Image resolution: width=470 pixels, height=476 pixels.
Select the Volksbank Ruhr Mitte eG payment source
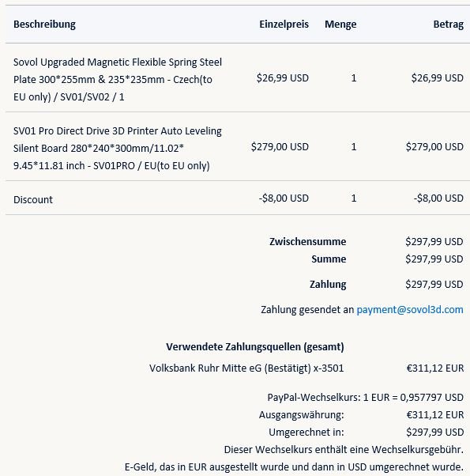[x=246, y=368]
